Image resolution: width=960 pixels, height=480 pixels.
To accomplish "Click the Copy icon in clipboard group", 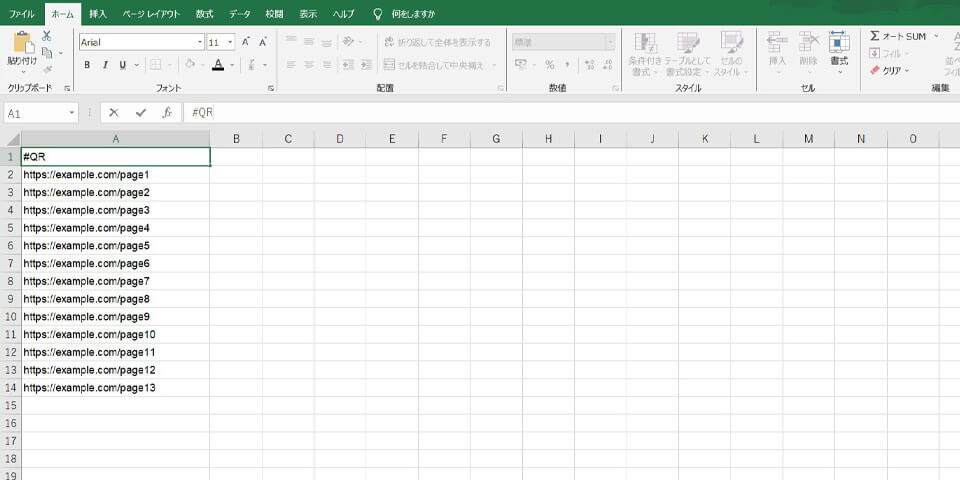I will pos(46,52).
